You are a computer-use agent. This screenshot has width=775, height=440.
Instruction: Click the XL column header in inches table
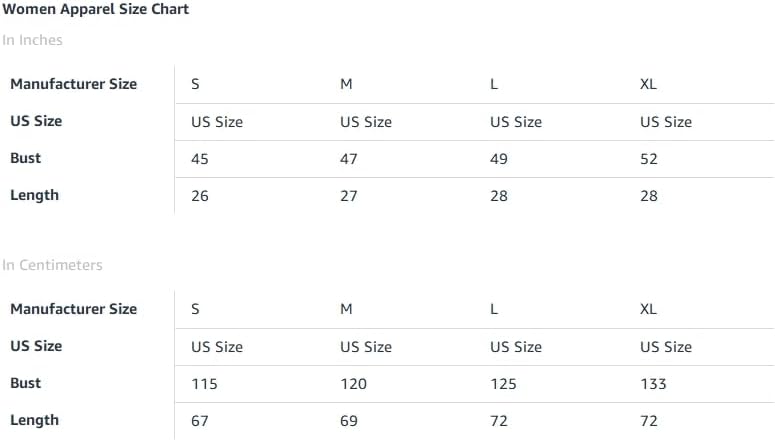(648, 84)
